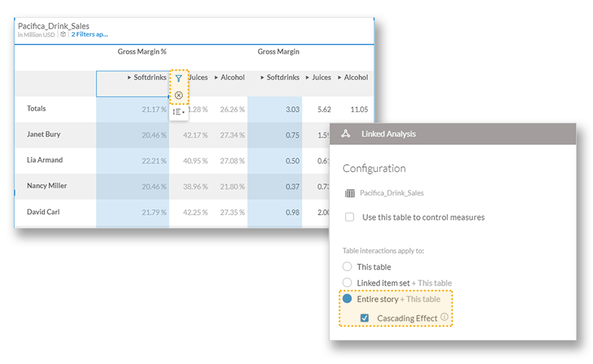The width and height of the screenshot is (593, 364).
Task: Select the This table radio option
Action: tap(347, 266)
